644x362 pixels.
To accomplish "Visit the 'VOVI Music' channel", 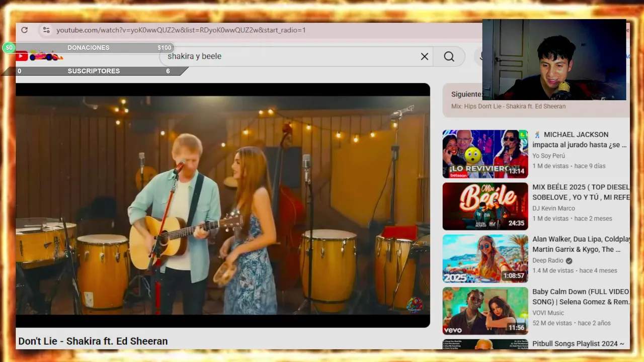I will (548, 313).
